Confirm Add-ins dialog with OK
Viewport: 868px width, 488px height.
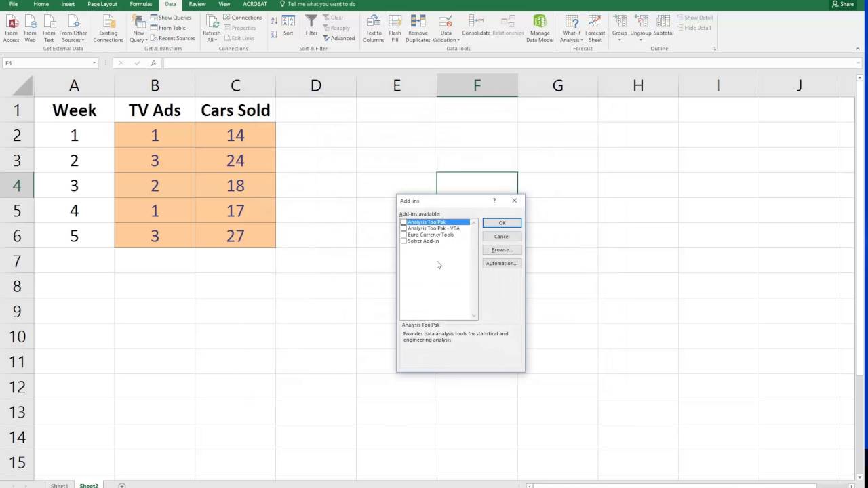502,223
